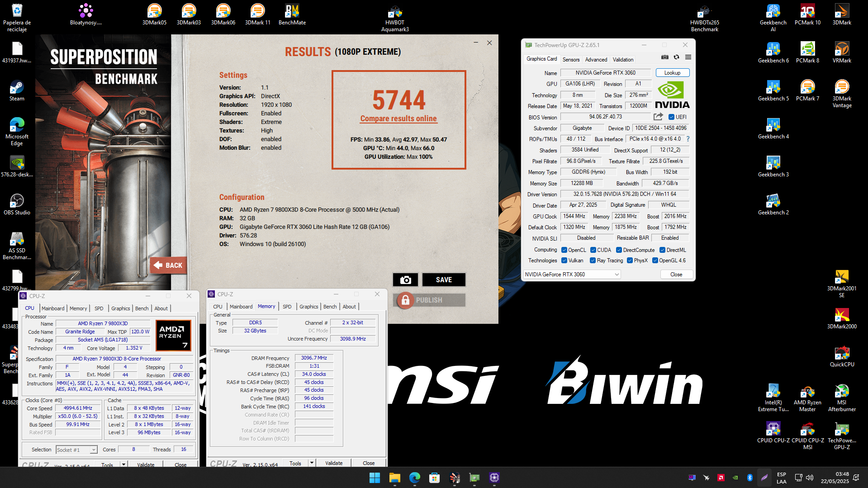
Task: Open the HWBOT Aquamark3 desktop icon
Action: (395, 18)
